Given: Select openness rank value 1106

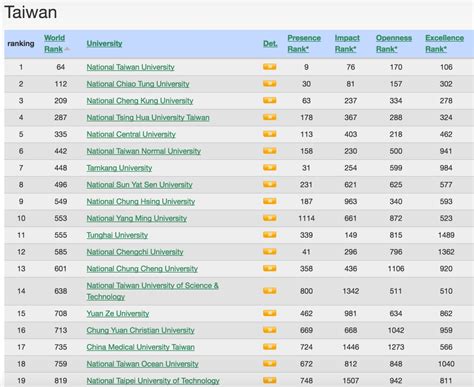Looking at the screenshot, I should pyautogui.click(x=396, y=268).
